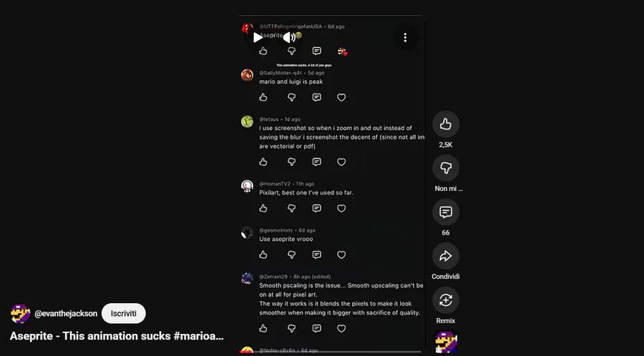
Task: Thumbs up the @HomanTV2 Pixilart comment
Action: tap(263, 208)
